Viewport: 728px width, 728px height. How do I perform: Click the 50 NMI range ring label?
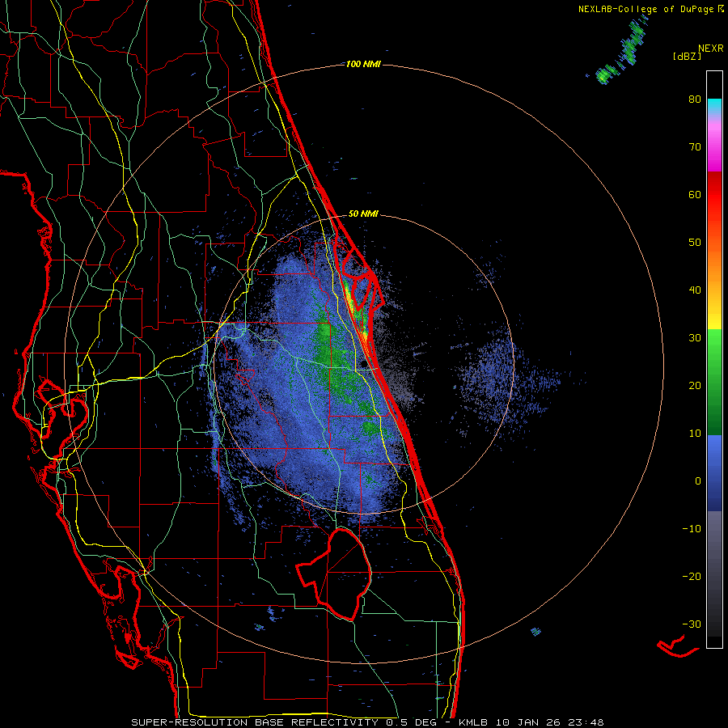coord(363,214)
